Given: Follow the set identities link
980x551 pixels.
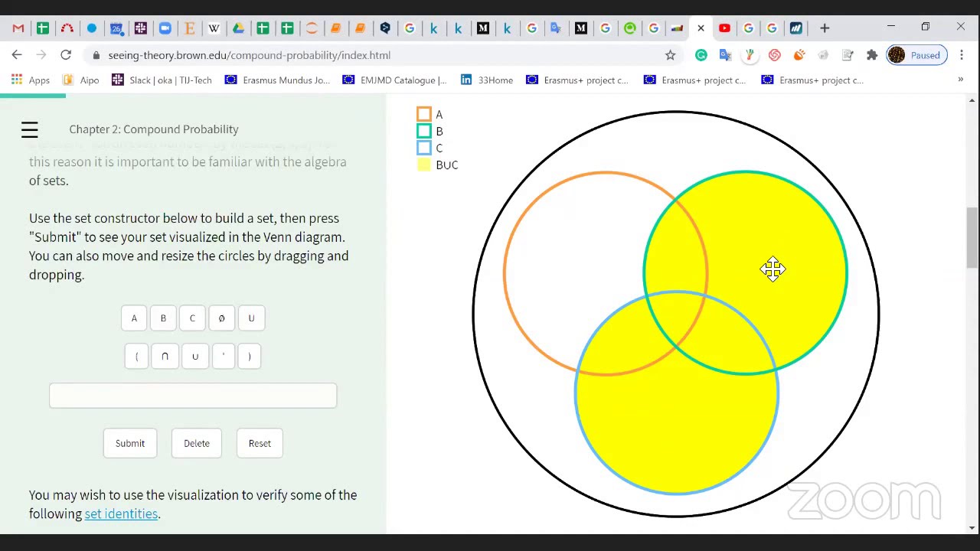Looking at the screenshot, I should pyautogui.click(x=121, y=514).
